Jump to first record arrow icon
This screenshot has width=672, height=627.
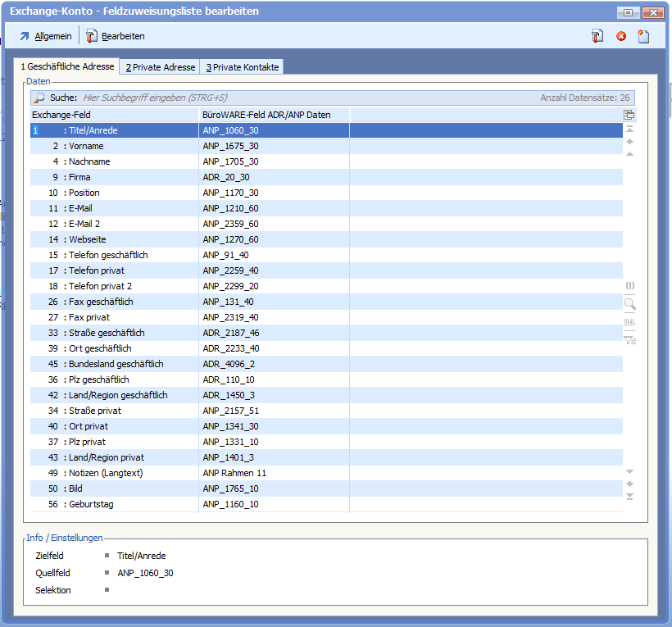629,129
